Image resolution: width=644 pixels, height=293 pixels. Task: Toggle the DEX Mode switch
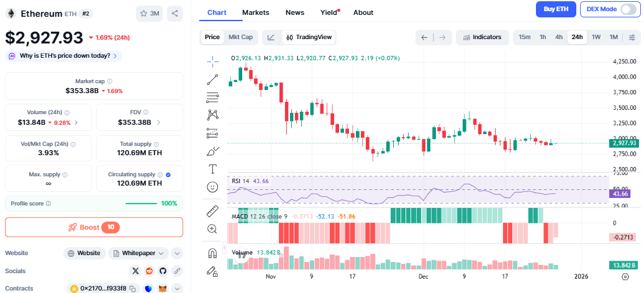tap(628, 9)
